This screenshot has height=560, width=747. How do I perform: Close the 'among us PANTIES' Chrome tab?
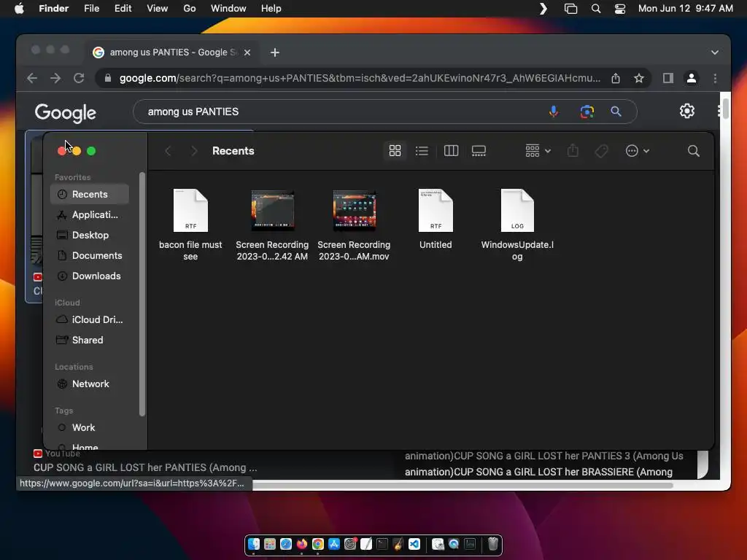click(247, 52)
